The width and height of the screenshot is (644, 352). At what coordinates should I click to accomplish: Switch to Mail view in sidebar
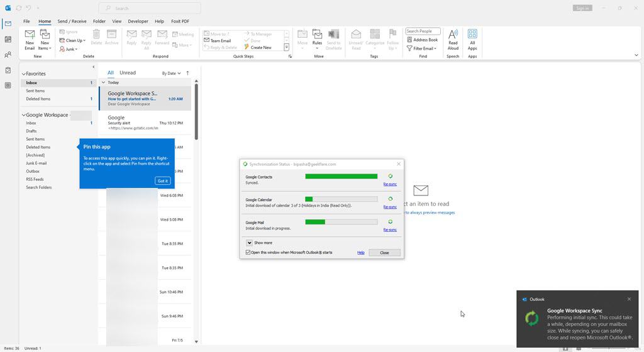(x=8, y=24)
